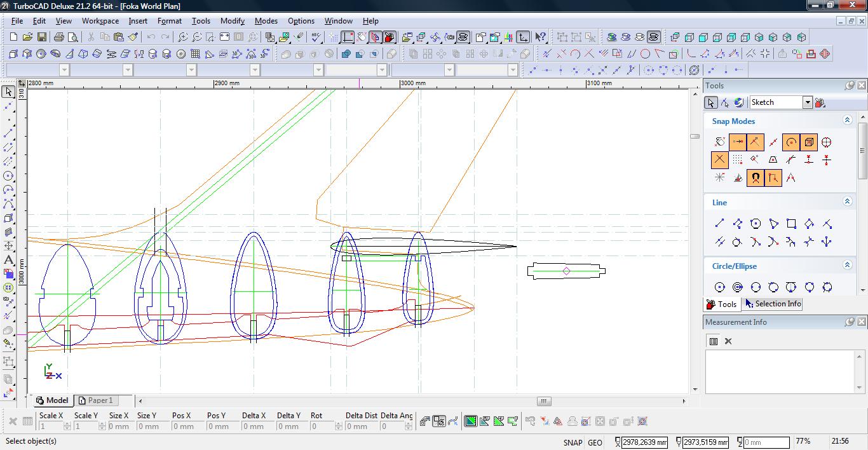Click the horizontal scrollbar thumb
Screen dimensions: 868x450
pyautogui.click(x=543, y=401)
